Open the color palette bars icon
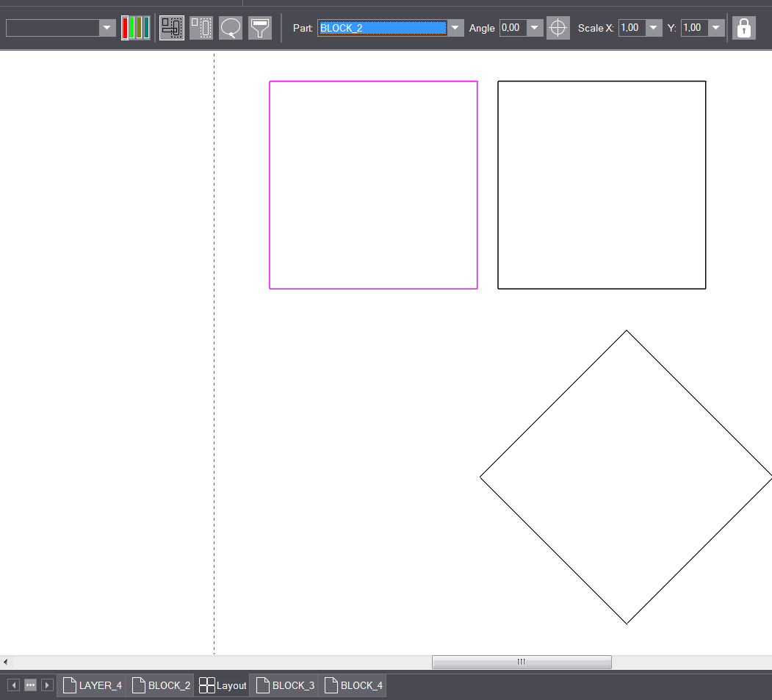Image resolution: width=772 pixels, height=700 pixels. pos(135,28)
